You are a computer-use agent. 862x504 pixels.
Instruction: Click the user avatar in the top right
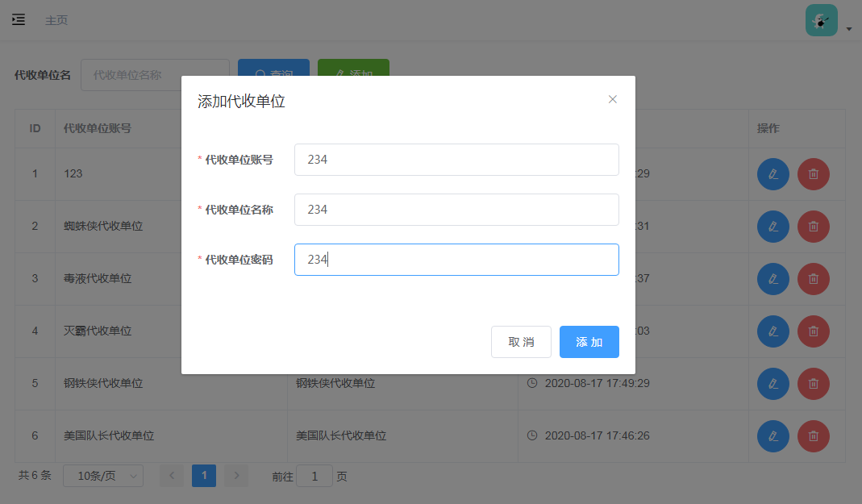[821, 19]
